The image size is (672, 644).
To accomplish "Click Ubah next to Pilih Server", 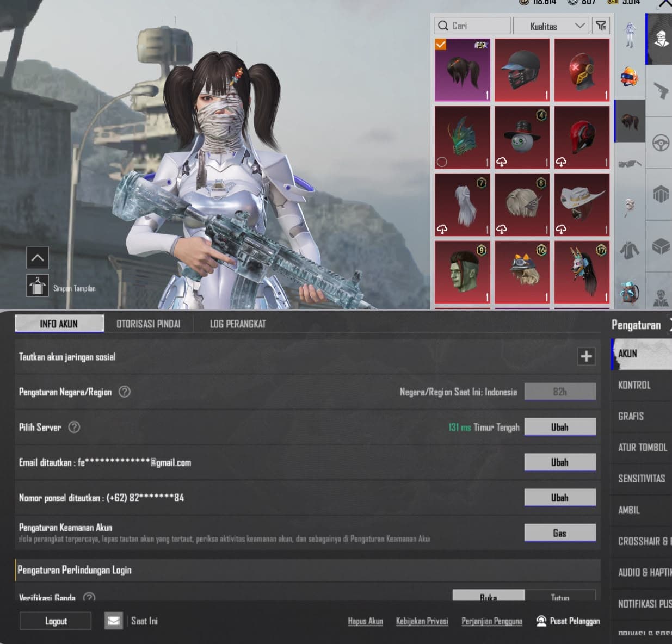I will (560, 427).
